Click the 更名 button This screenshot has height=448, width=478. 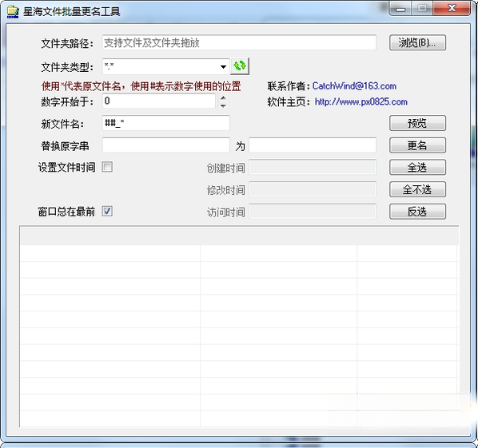click(417, 145)
